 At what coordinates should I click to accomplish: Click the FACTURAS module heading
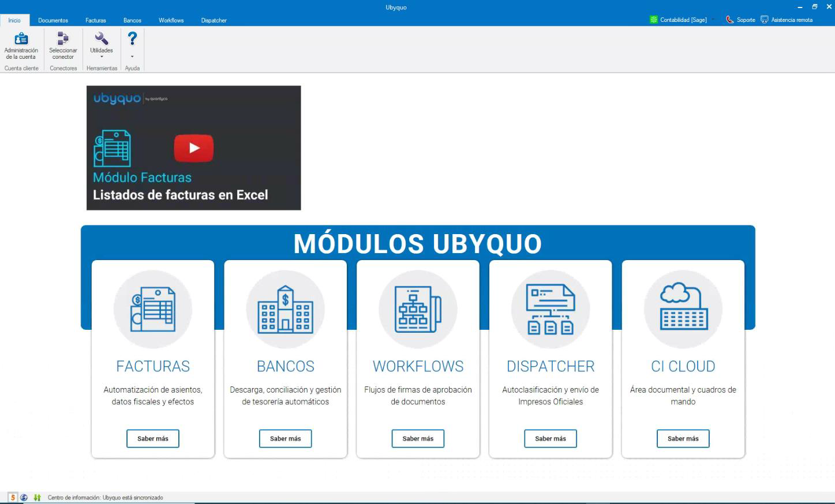click(x=153, y=366)
